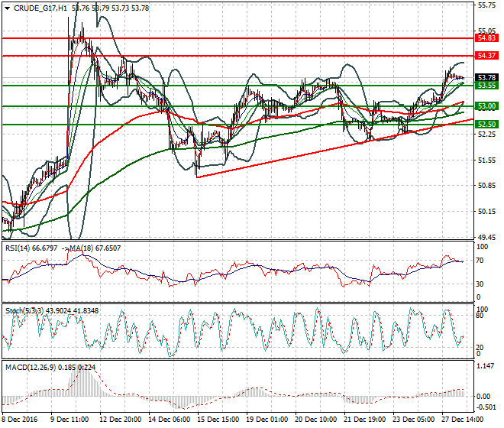Click the 50.85 price scale value
Image resolution: width=504 pixels, height=428 pixels.
(486, 186)
